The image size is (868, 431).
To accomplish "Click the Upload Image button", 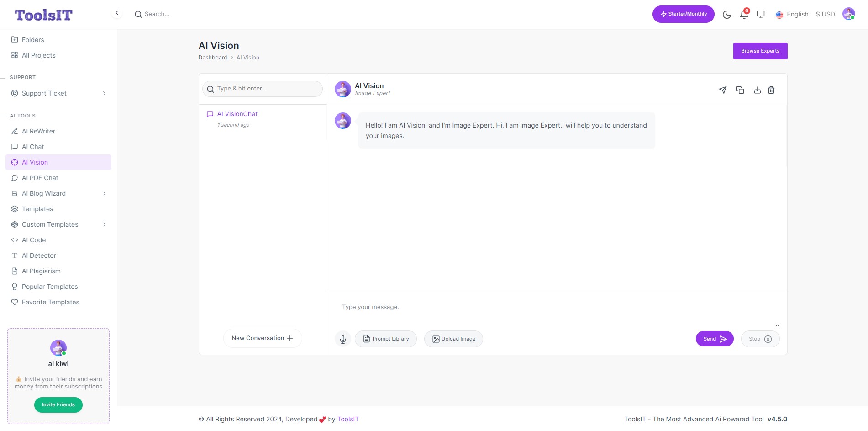I will 453,339.
